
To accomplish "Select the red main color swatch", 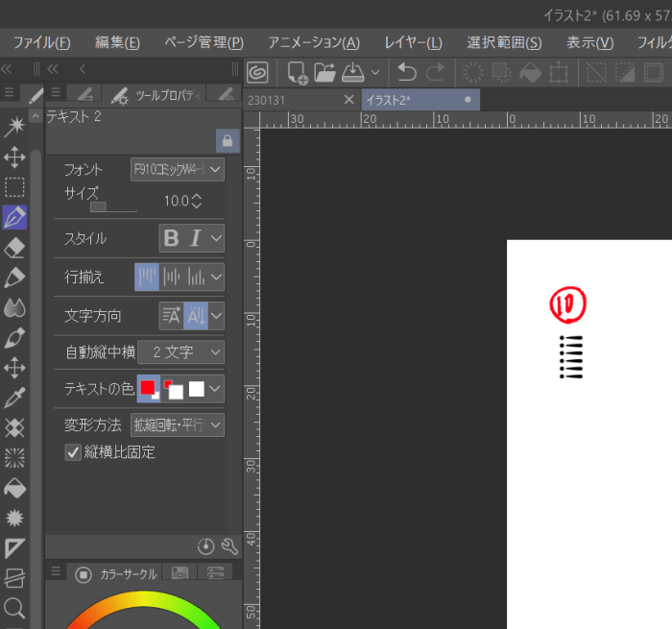I will pyautogui.click(x=148, y=389).
